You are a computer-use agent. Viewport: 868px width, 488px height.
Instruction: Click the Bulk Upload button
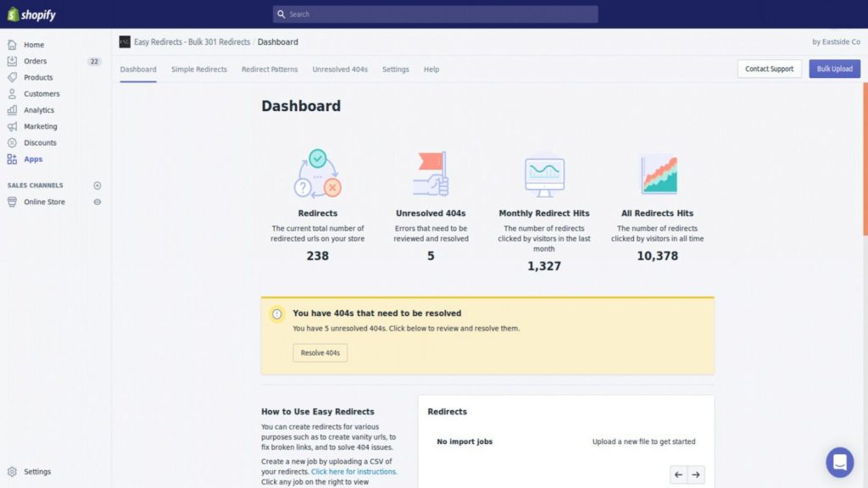(834, 69)
